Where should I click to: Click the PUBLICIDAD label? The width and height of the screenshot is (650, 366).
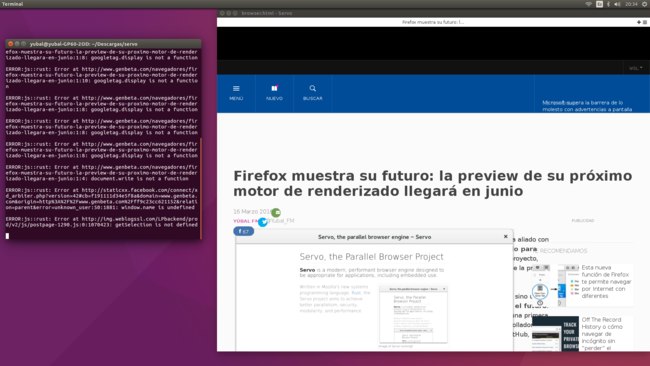[x=582, y=221]
